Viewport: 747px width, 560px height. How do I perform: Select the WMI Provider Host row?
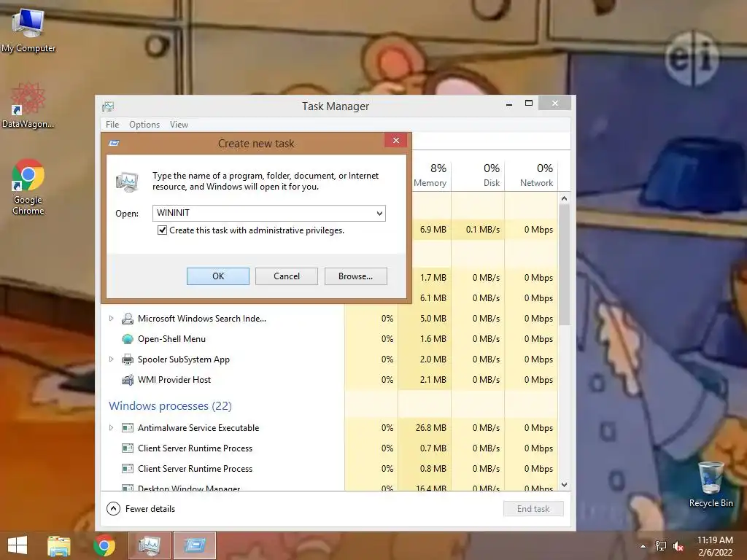(x=329, y=380)
